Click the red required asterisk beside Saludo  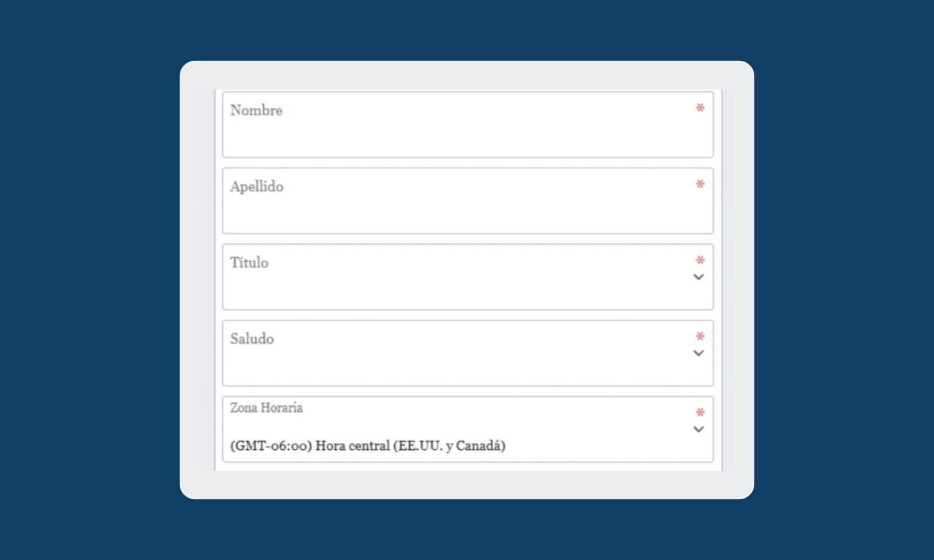(x=700, y=337)
